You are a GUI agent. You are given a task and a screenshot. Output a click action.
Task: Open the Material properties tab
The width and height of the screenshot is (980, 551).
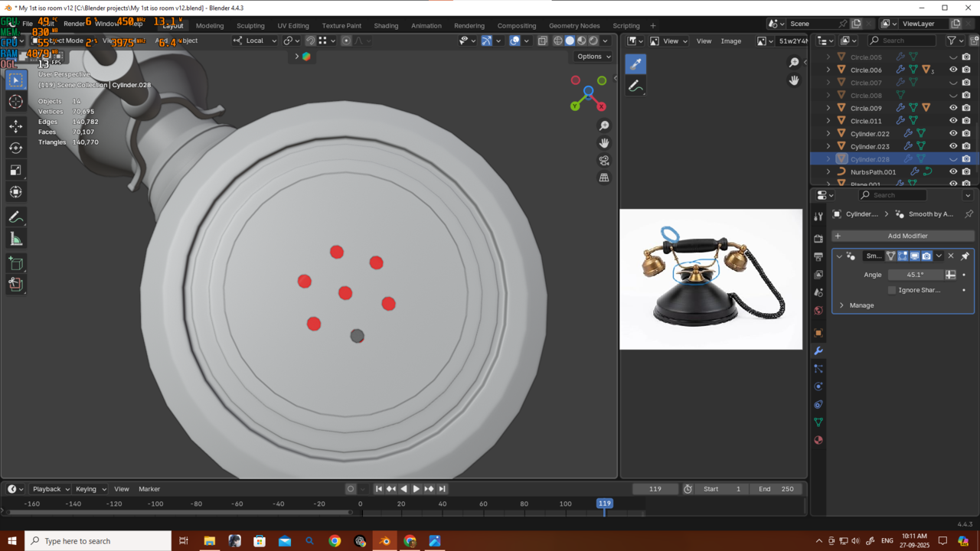[818, 440]
